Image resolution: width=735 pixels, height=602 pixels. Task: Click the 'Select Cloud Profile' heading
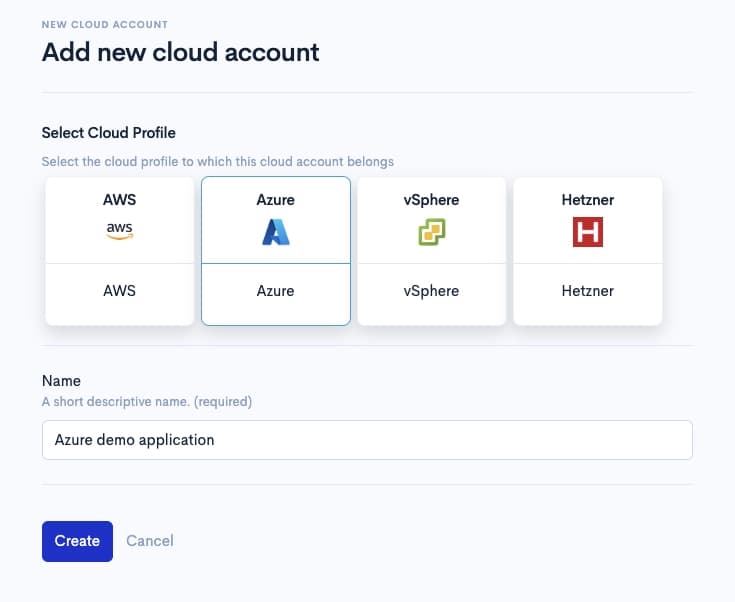[x=109, y=133]
